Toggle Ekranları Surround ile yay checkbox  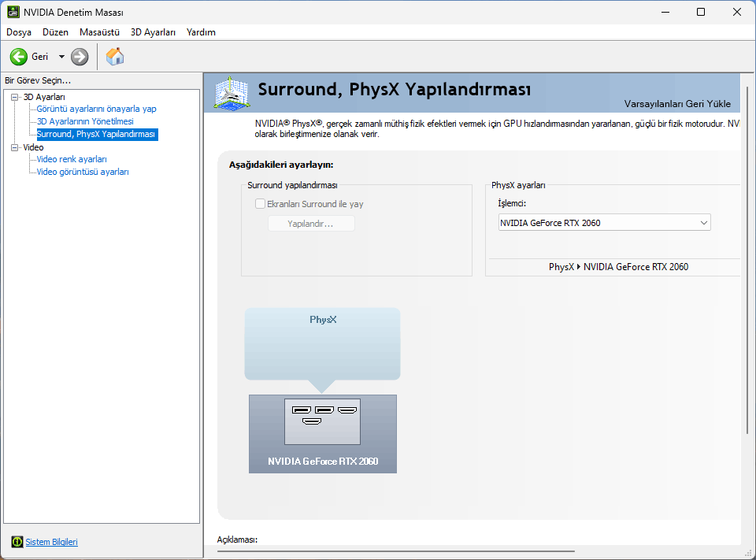[x=261, y=203]
